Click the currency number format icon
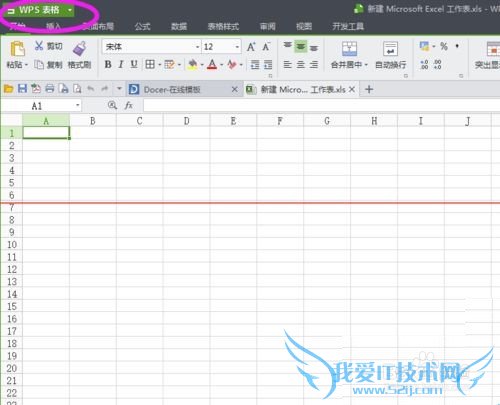Viewport: 500px width, 405px height. pyautogui.click(x=424, y=46)
